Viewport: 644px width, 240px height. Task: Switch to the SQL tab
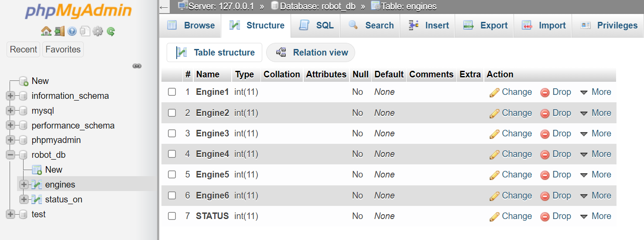click(x=317, y=25)
